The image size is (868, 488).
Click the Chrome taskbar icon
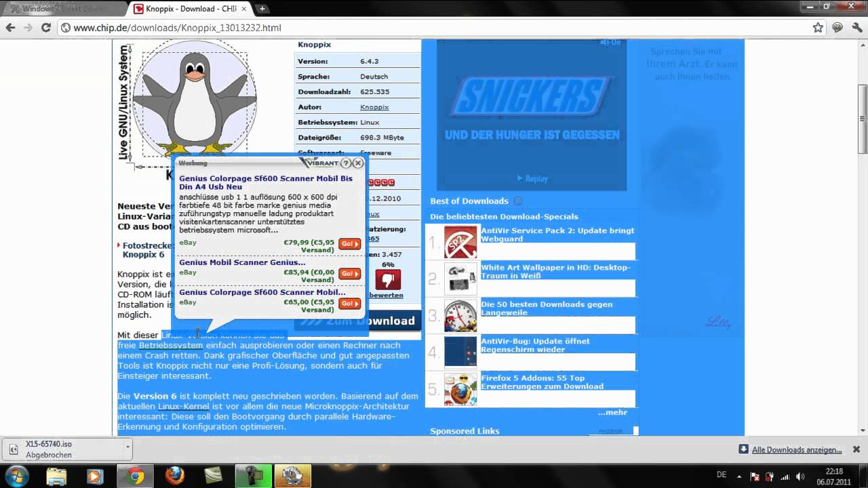coord(137,476)
